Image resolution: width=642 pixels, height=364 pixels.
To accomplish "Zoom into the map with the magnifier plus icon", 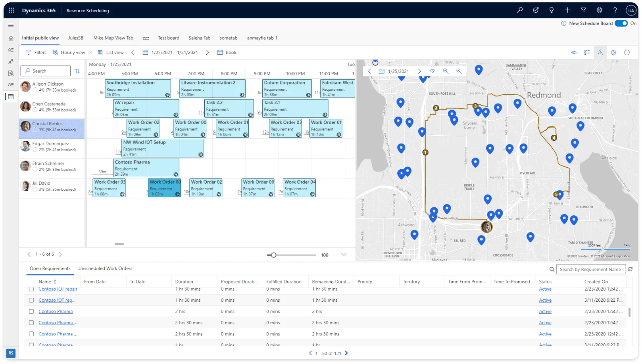I will [446, 71].
